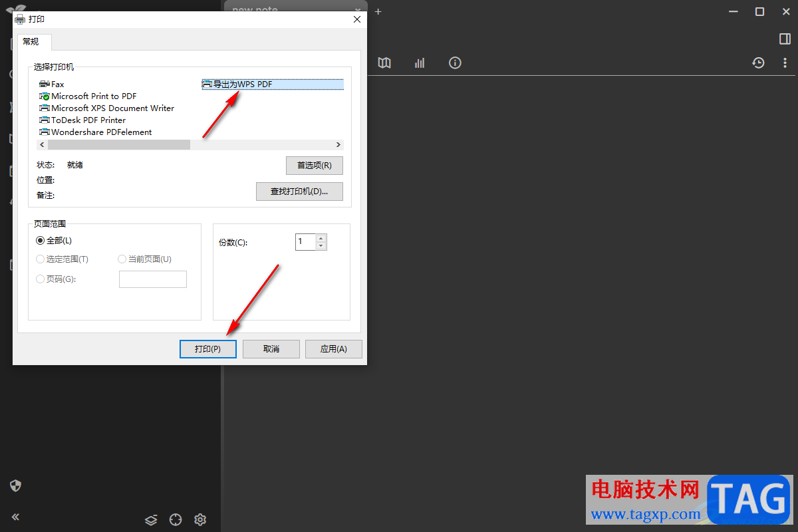Image resolution: width=798 pixels, height=532 pixels.
Task: Increase copies with the up spinner arrow
Action: (321, 238)
